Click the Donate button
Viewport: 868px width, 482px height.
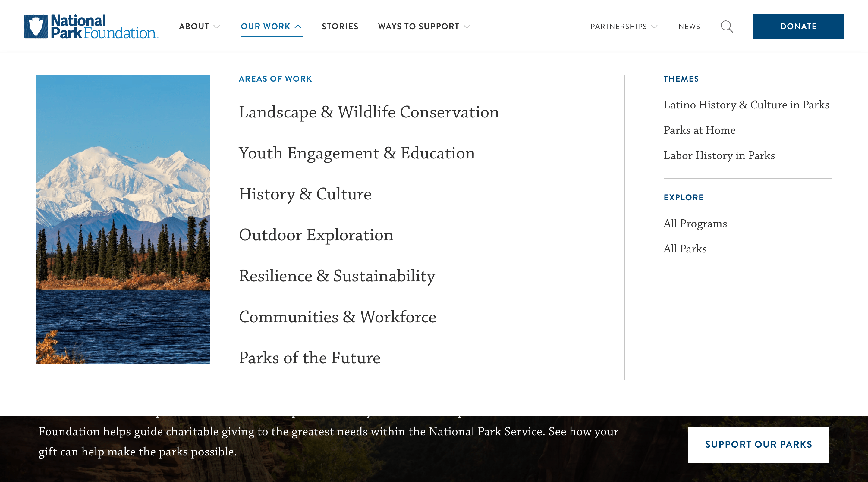798,27
